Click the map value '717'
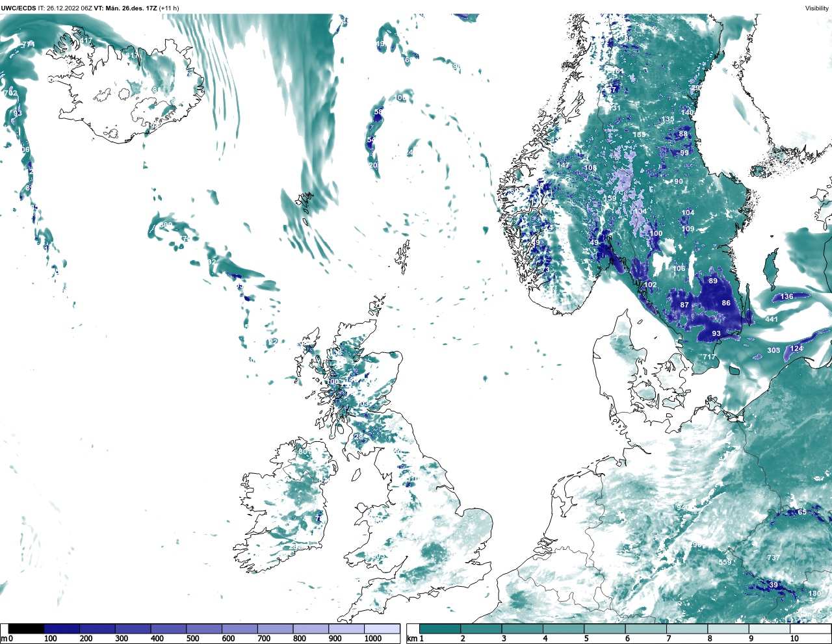The image size is (832, 644). [709, 357]
